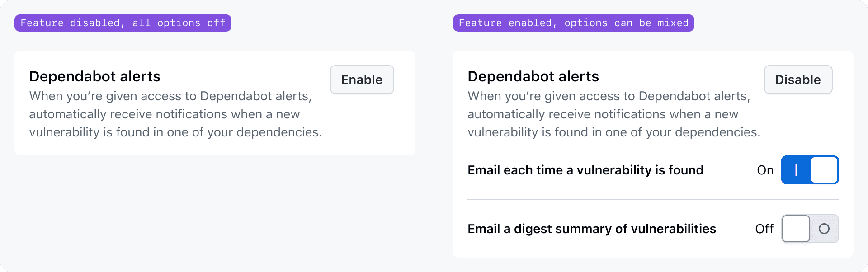This screenshot has width=868, height=272.
Task: Click the "Feature enabled, options can be mixed" tag
Action: click(x=573, y=23)
